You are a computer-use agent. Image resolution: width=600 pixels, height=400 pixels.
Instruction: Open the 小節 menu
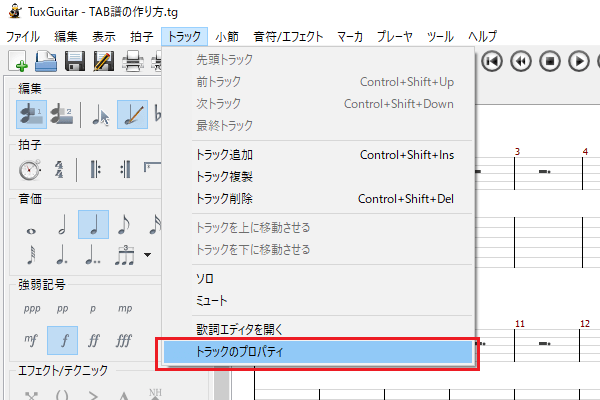(x=227, y=37)
